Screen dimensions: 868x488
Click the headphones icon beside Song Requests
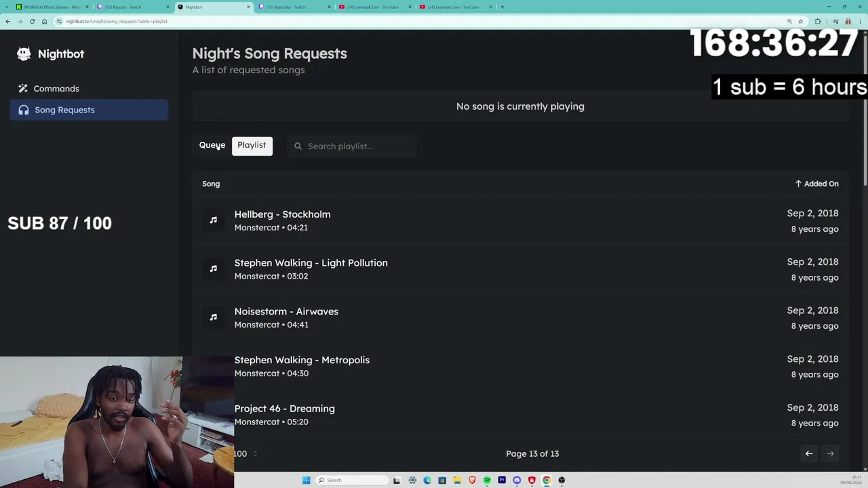24,110
